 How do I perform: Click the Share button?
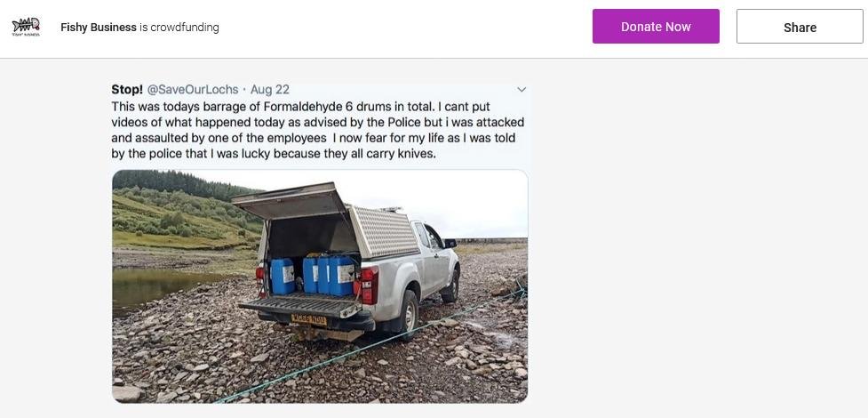pos(800,27)
